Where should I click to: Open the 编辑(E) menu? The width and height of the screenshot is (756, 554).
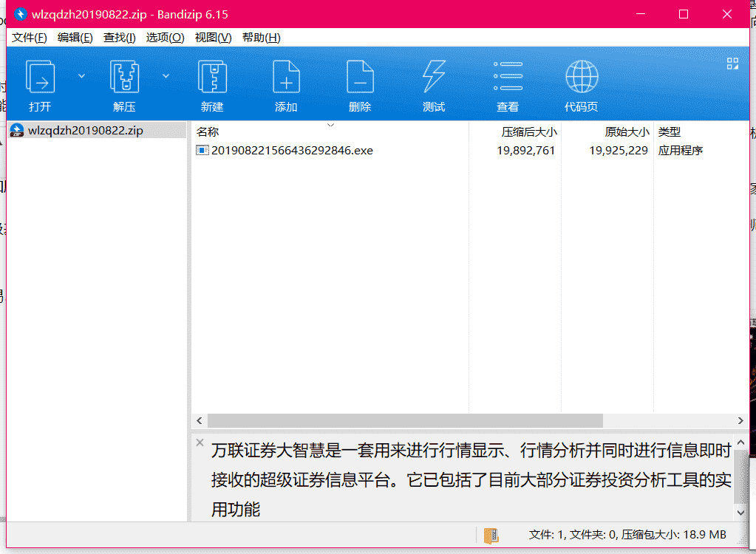tap(75, 38)
